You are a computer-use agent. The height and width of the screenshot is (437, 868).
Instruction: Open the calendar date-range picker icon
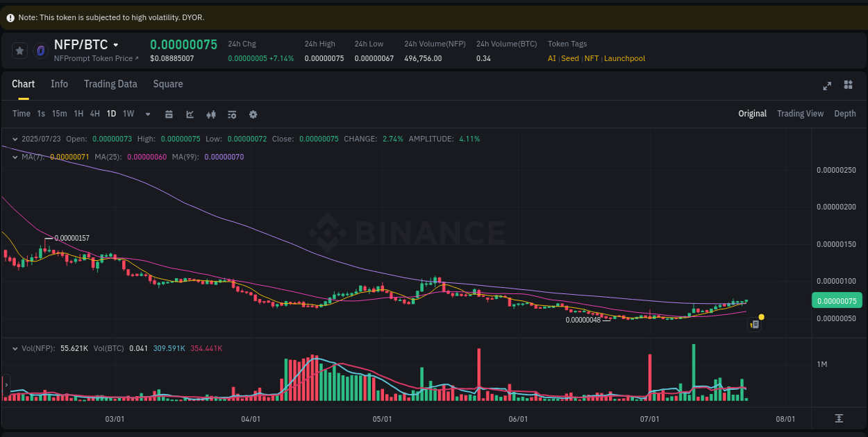[169, 114]
